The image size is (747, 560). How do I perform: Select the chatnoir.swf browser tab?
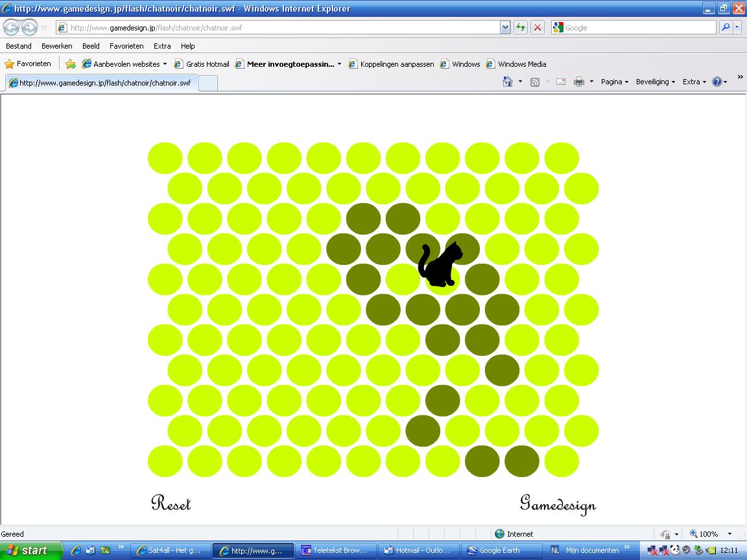[x=101, y=83]
